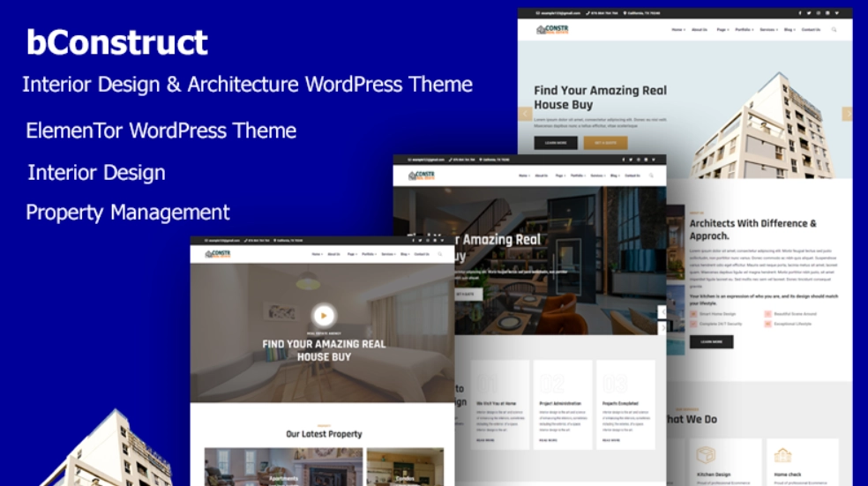Screen dimensions: 868x486
Task: Open Twitter icon in top-right mockup header
Action: tap(809, 12)
